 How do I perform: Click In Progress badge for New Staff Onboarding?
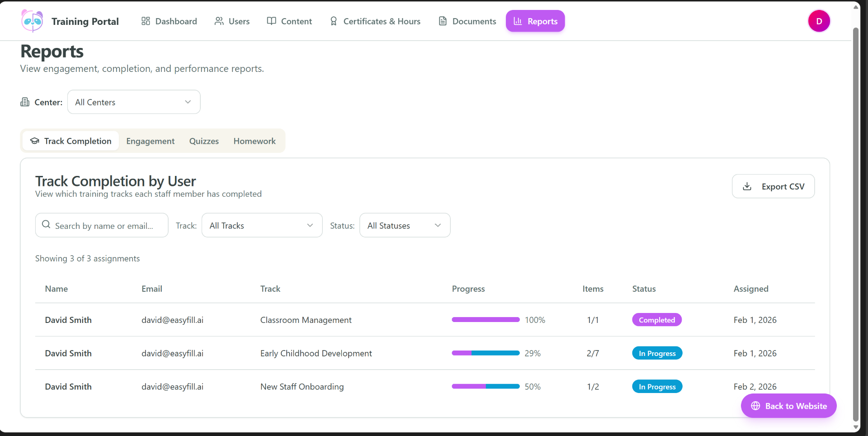657,387
